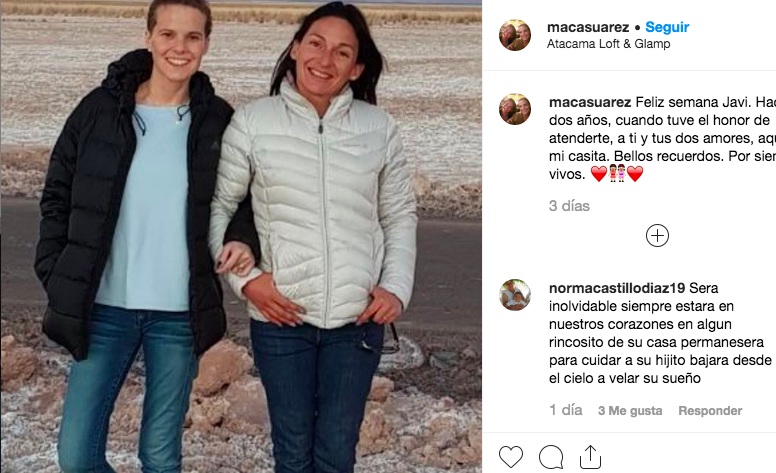The height and width of the screenshot is (473, 776).
Task: Reply to comment with Responder
Action: coord(710,411)
